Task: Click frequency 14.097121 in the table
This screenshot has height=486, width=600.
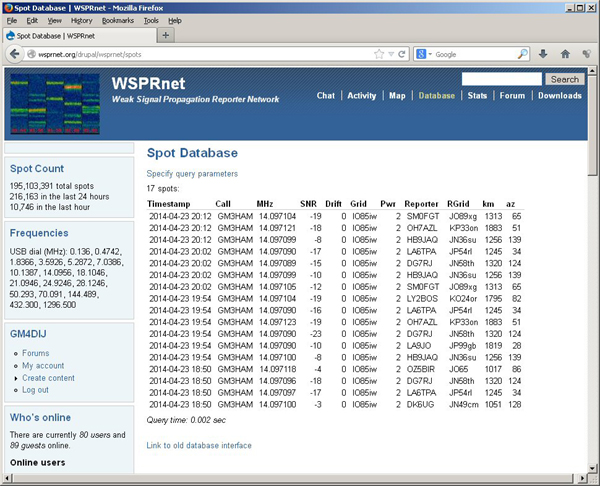Action: point(277,228)
